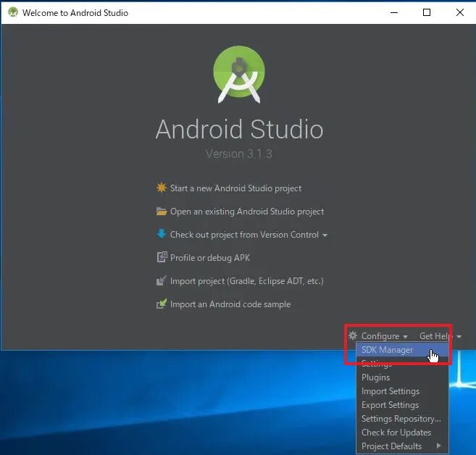Check out project from Version Control
Image resolution: width=476 pixels, height=455 pixels.
pyautogui.click(x=244, y=235)
